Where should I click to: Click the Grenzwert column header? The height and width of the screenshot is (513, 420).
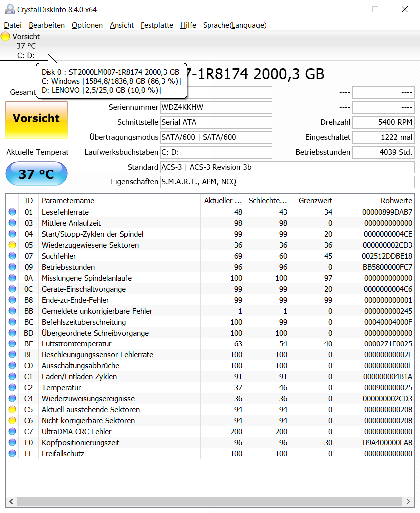[312, 200]
